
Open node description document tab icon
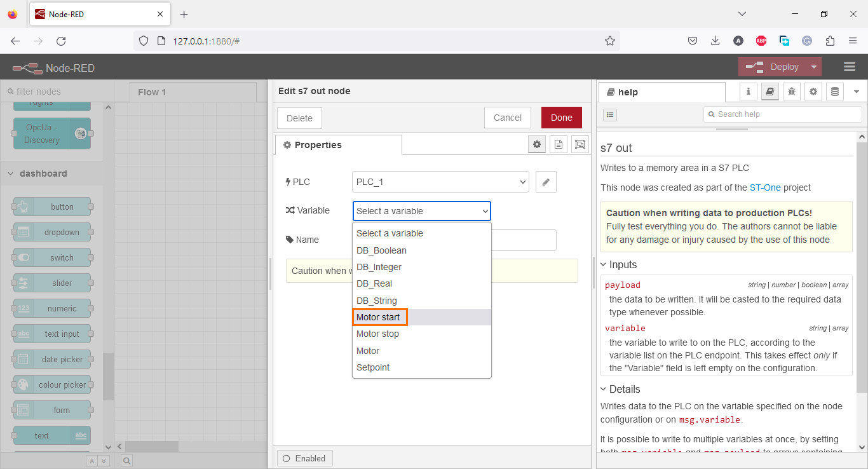[x=559, y=145]
